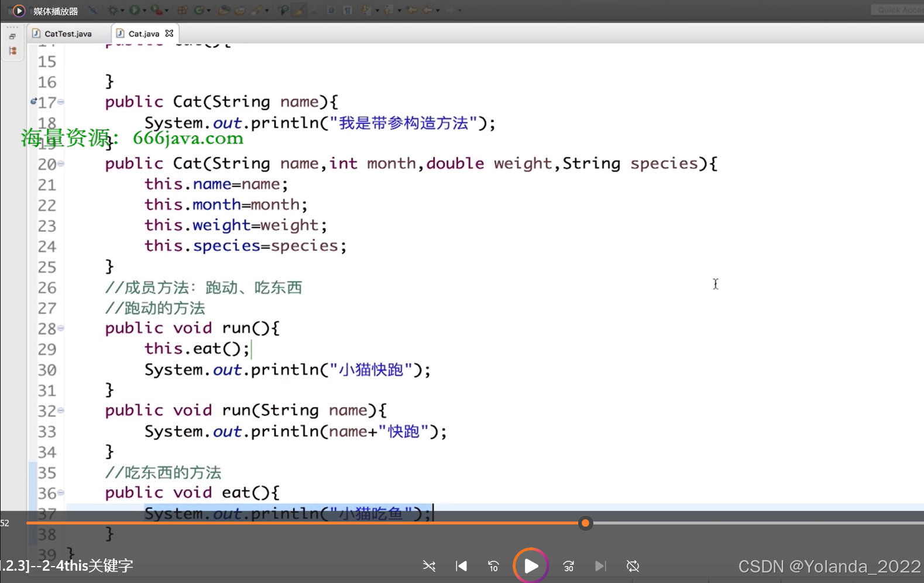
Task: Open the Debug dropdown arrow
Action: tap(122, 11)
